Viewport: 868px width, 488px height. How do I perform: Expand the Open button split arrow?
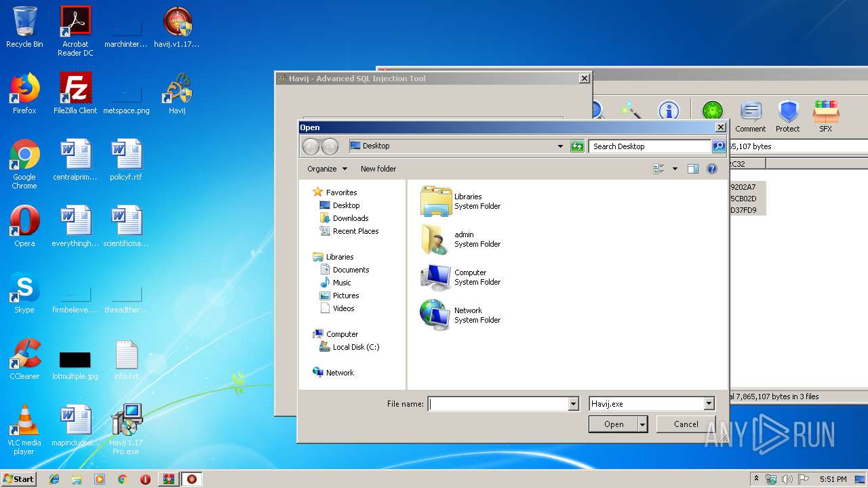pos(643,424)
